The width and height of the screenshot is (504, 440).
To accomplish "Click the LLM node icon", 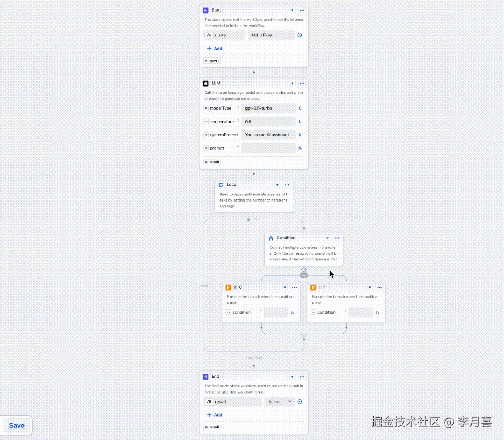I will (x=206, y=83).
